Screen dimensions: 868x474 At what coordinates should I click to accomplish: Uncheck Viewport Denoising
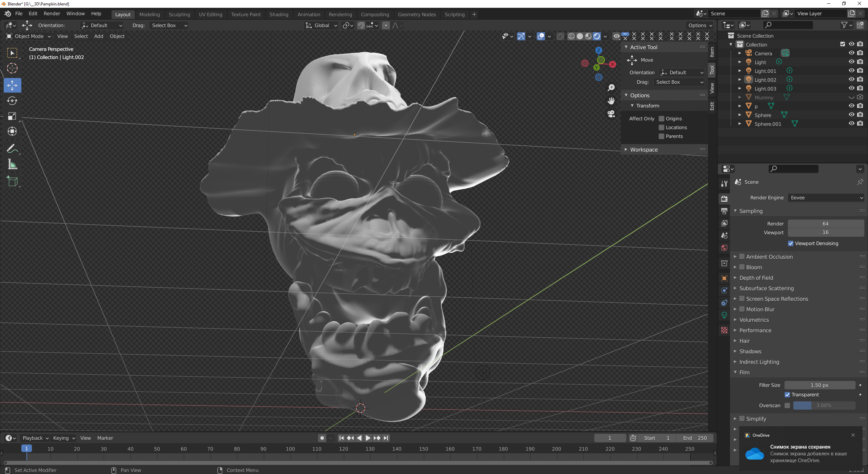[791, 243]
